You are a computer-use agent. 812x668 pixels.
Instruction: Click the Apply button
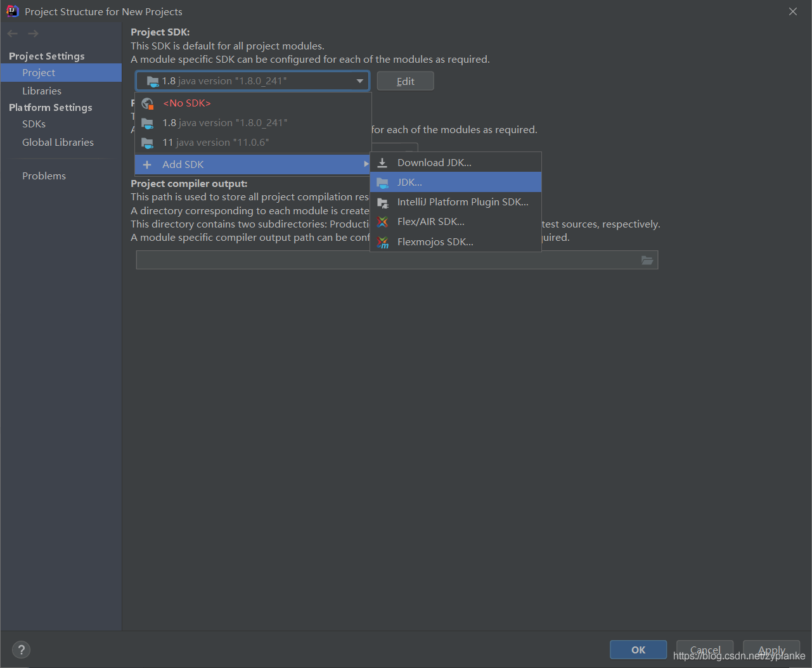click(771, 649)
